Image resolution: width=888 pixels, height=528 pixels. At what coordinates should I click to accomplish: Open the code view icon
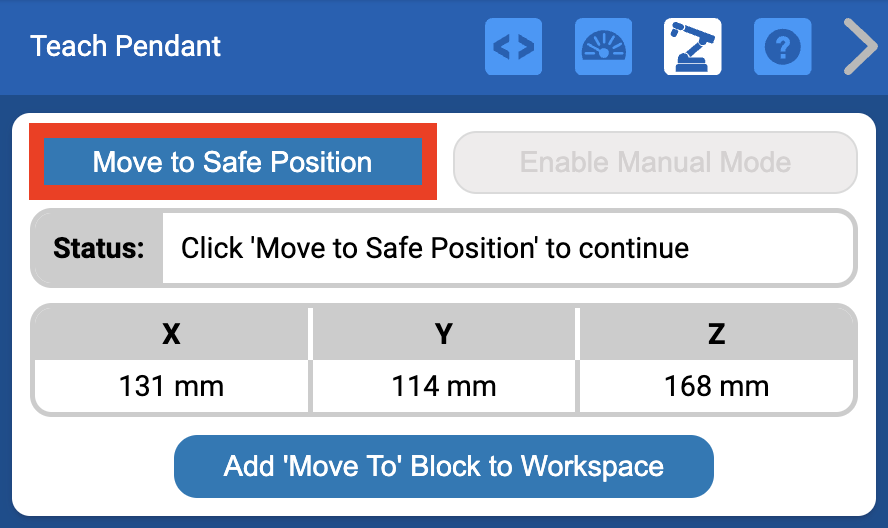pyautogui.click(x=513, y=47)
